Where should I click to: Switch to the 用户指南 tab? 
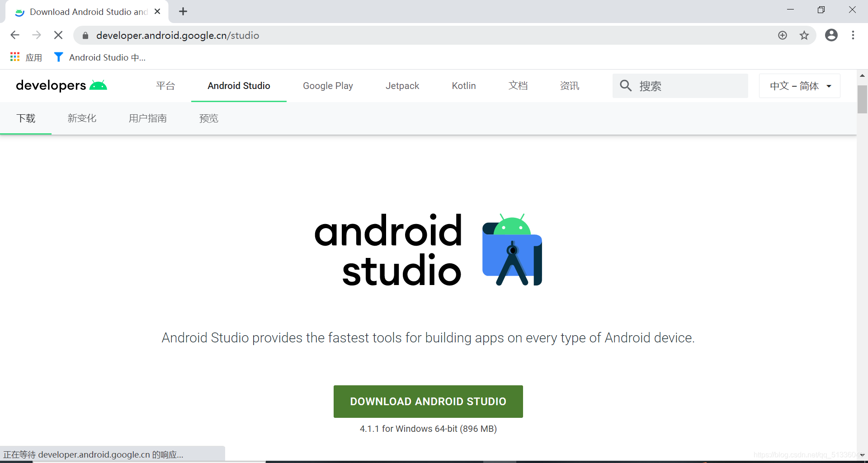pos(148,118)
